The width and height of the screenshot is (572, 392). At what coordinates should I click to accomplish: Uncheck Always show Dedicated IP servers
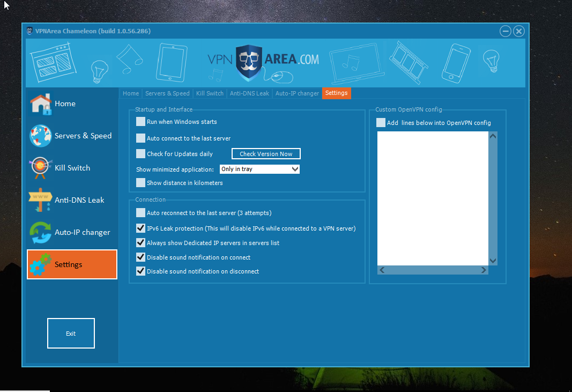(x=140, y=243)
